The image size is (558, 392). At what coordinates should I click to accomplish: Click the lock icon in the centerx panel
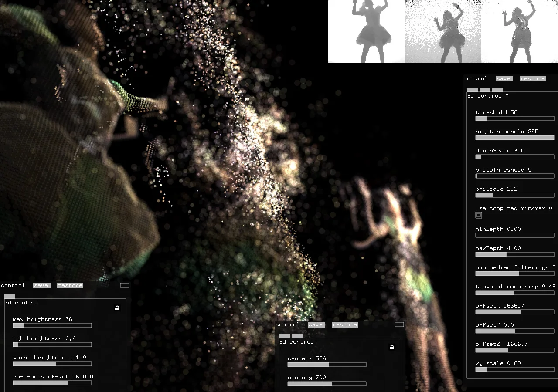[x=391, y=347]
